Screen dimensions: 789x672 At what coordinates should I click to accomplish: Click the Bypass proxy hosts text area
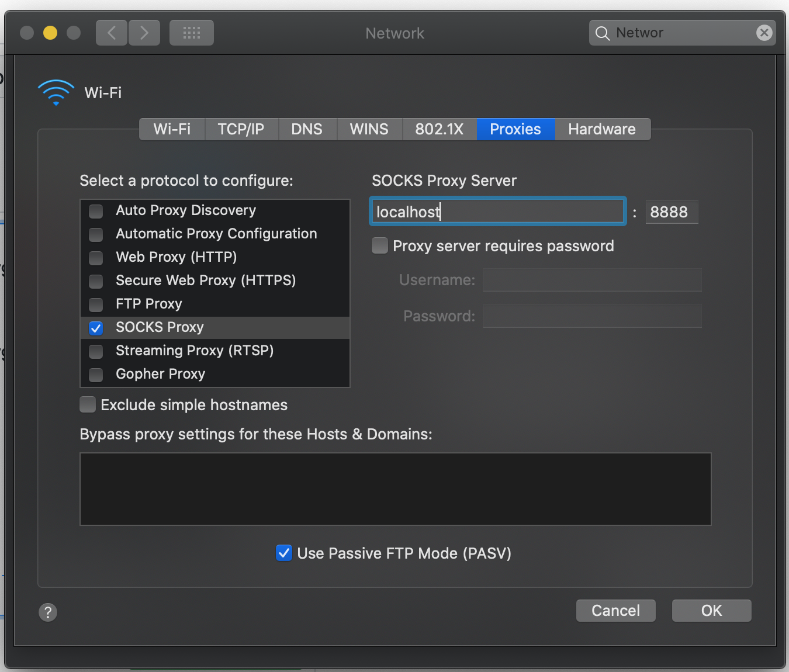(x=396, y=489)
